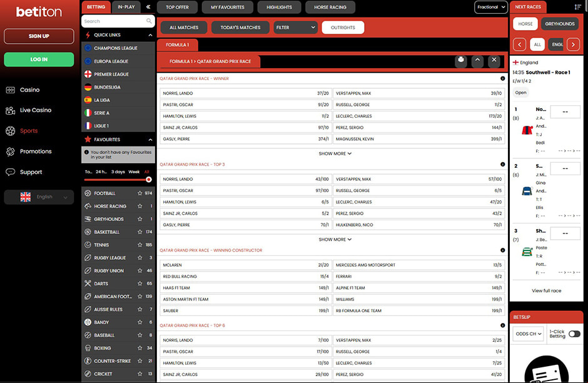The image size is (588, 383).
Task: Open Casino from the sidebar
Action: (x=29, y=89)
